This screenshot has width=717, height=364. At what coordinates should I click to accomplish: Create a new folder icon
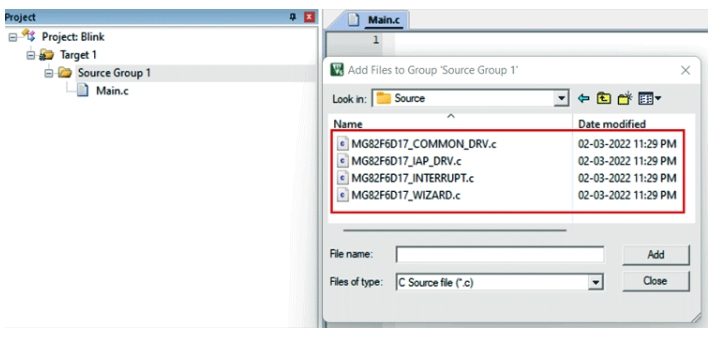coord(625,98)
